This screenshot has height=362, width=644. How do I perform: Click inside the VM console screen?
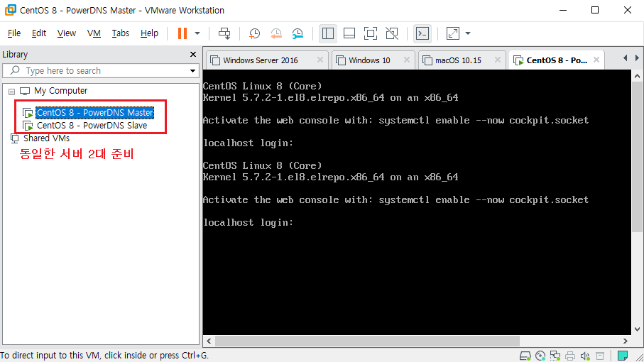click(417, 202)
